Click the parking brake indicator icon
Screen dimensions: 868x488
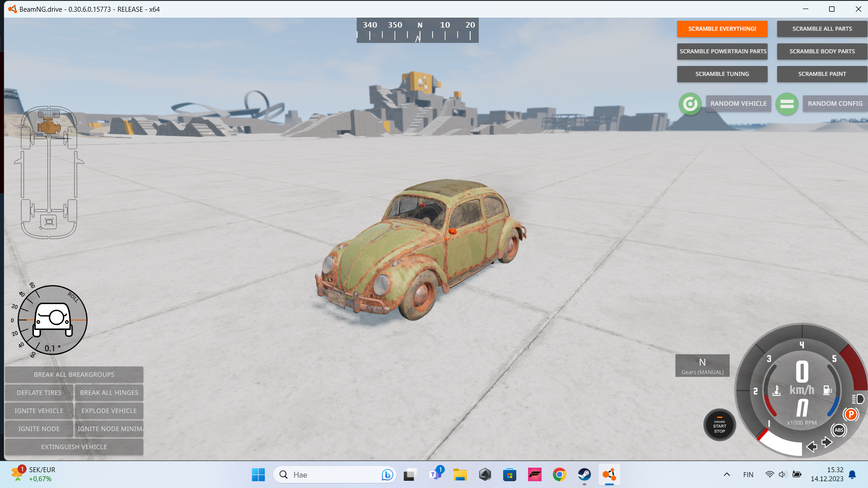[x=851, y=414]
